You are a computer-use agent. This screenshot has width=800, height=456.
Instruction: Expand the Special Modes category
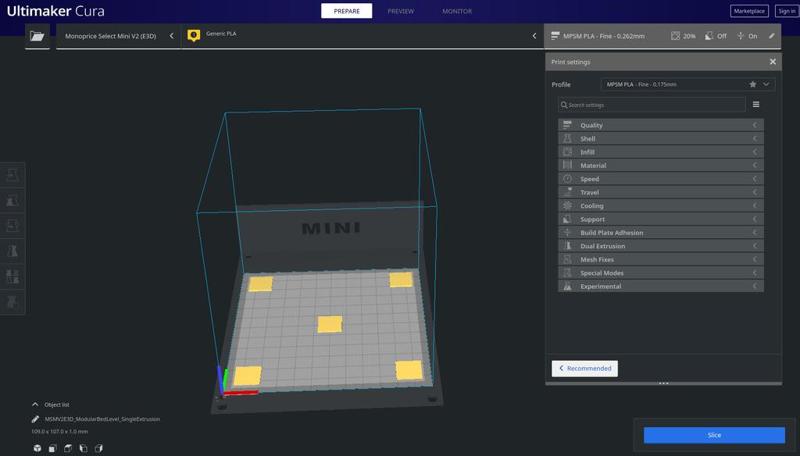tap(661, 273)
